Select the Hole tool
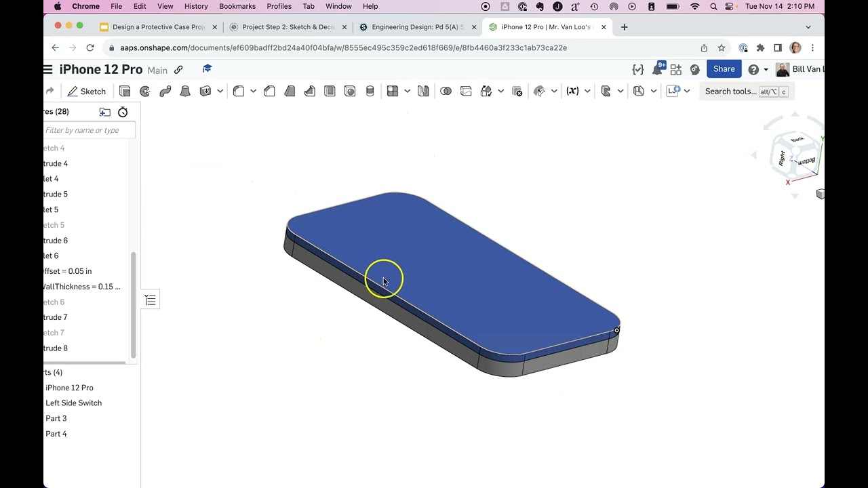The height and width of the screenshot is (488, 868). [350, 91]
